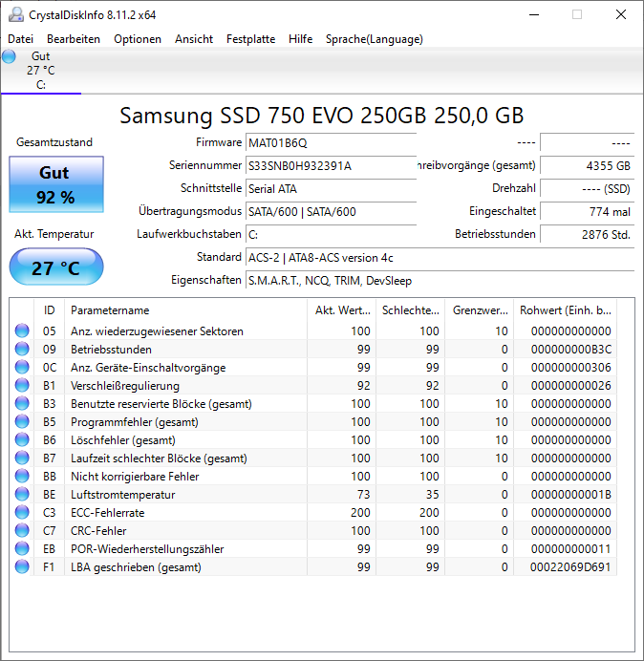The image size is (644, 661).
Task: Click the ID column header
Action: pos(49,310)
